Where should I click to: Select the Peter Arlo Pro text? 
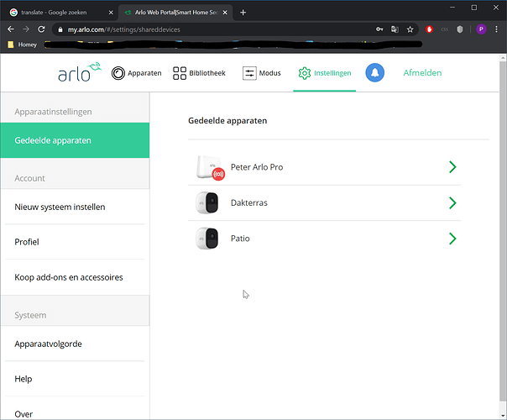257,167
